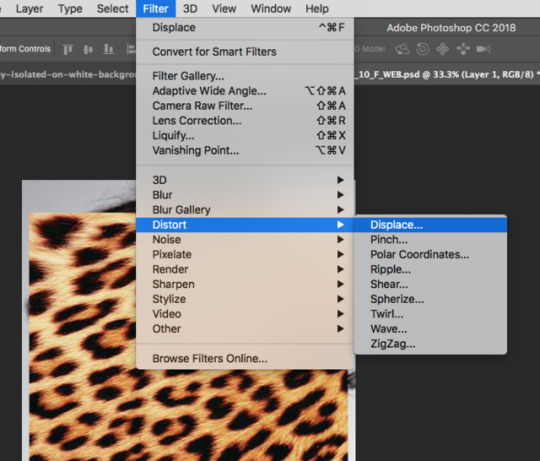Screen dimensions: 540x461
Task: Choose Spherize... distort filter
Action: click(430, 299)
